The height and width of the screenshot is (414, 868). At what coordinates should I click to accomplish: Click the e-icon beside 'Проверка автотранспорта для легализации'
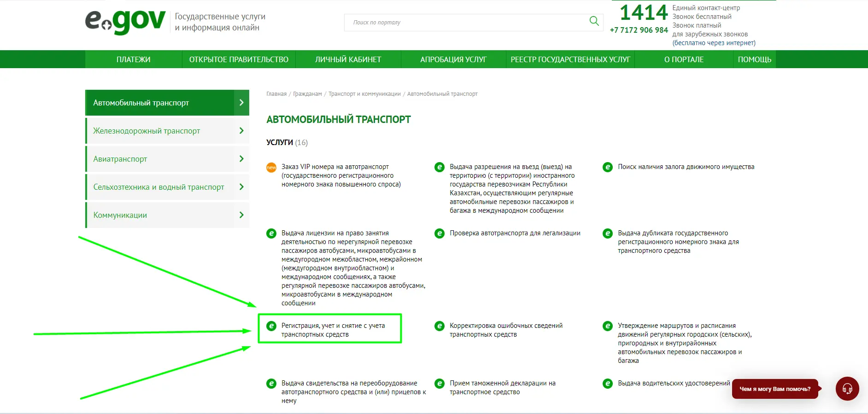pyautogui.click(x=440, y=233)
